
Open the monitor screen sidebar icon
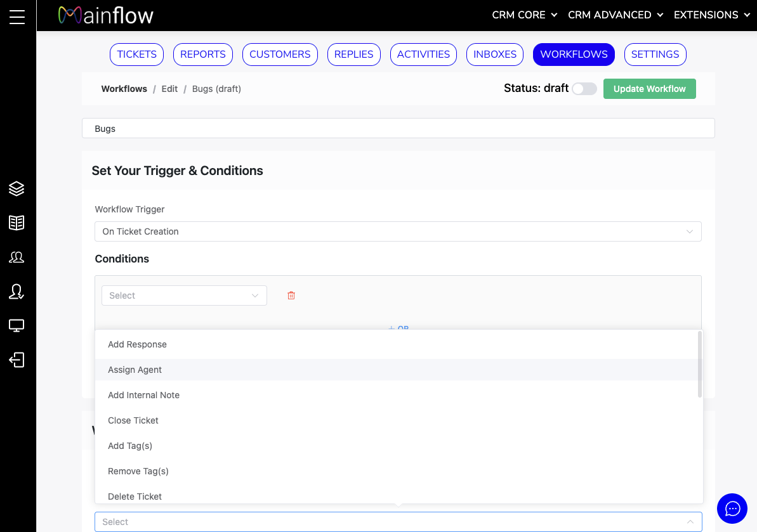click(16, 326)
